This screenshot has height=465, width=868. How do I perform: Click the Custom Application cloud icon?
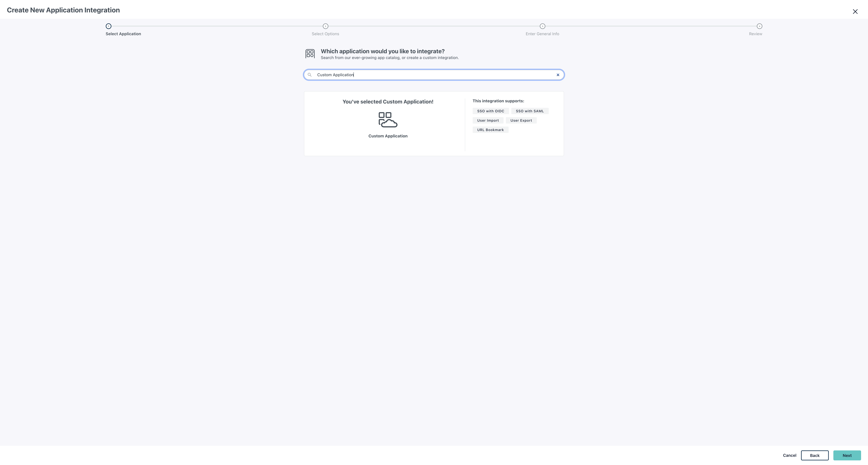[388, 120]
